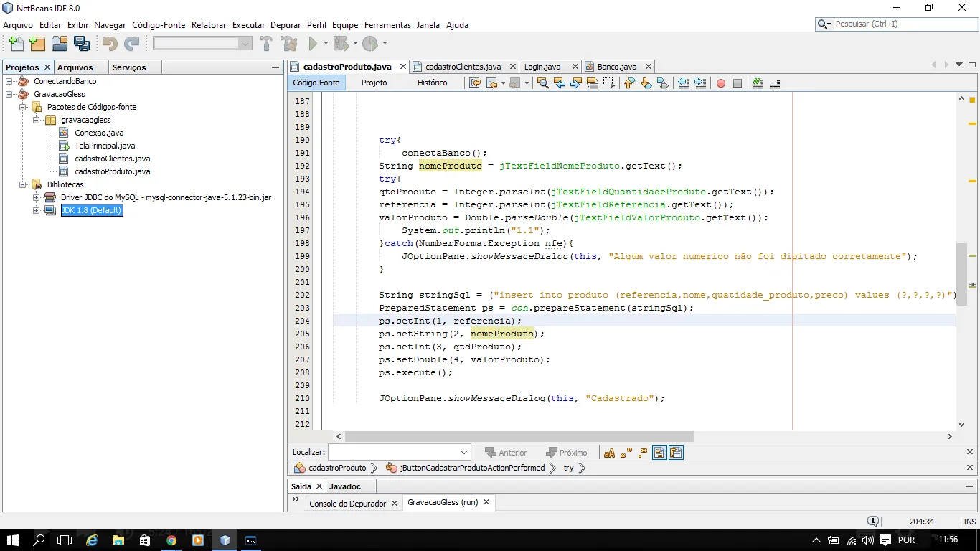Viewport: 980px width, 551px height.
Task: Toggle the Match Case search option
Action: tap(609, 453)
